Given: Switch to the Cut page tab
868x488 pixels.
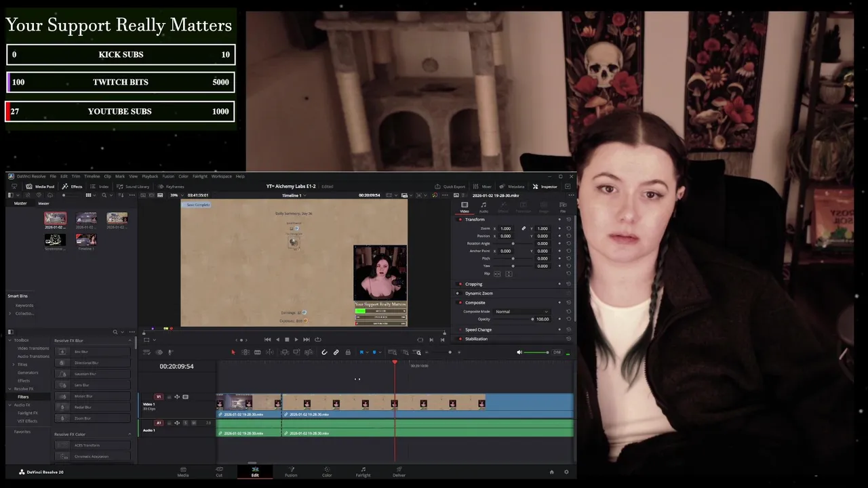Looking at the screenshot, I should (x=219, y=472).
